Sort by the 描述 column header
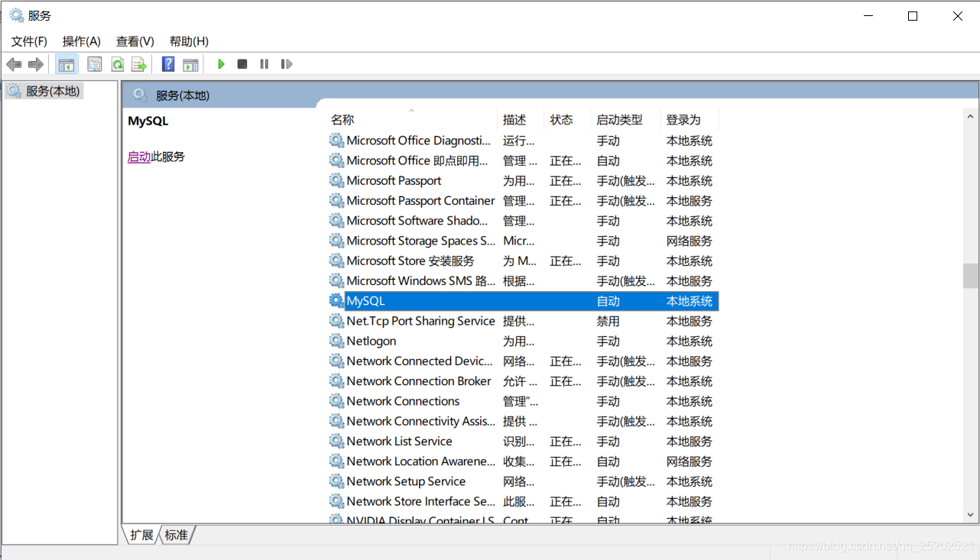The image size is (980, 560). tap(521, 120)
